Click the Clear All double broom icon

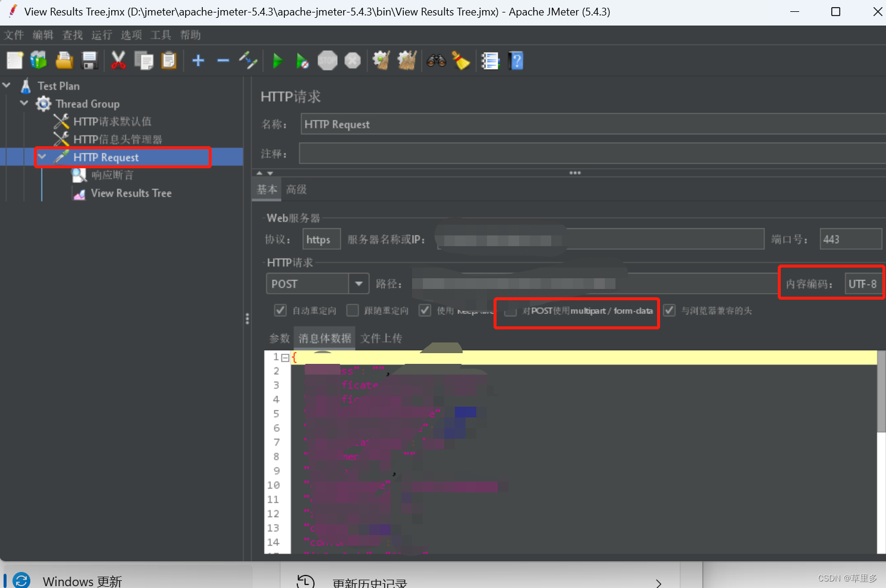coord(407,60)
